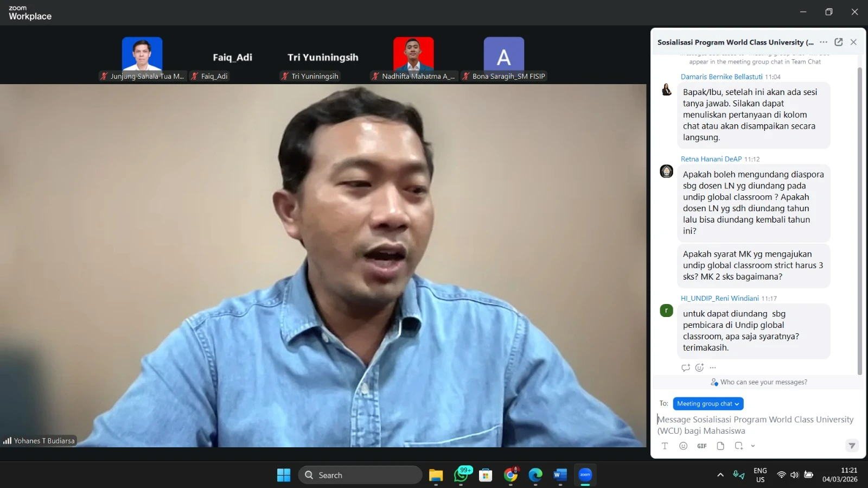Click the send message arrow icon
868x488 pixels.
coord(852,446)
